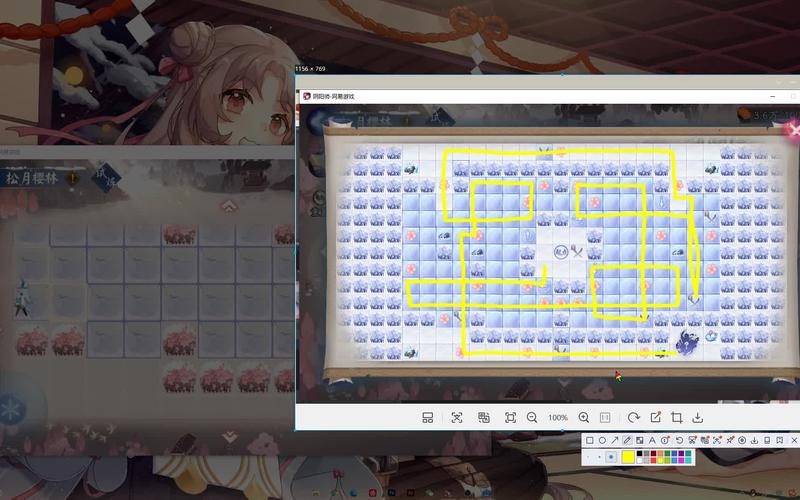
Task: Expand upward chevron in left game window
Action: coord(229,206)
